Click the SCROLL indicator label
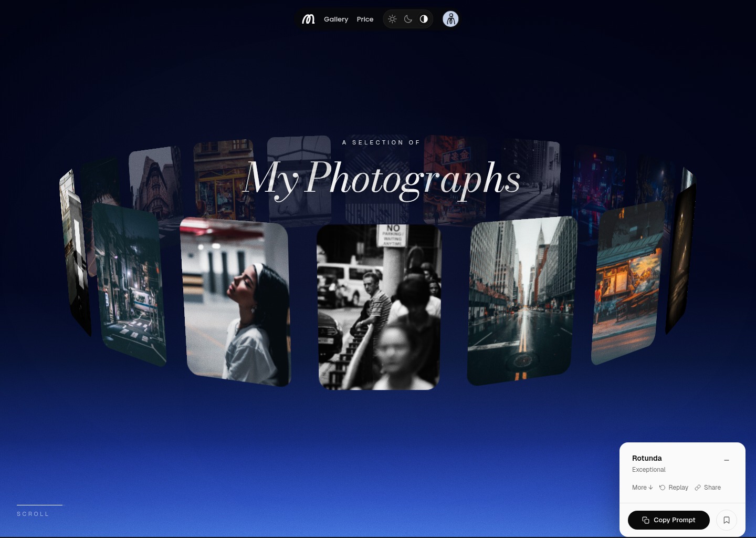756x538 pixels. 33,514
